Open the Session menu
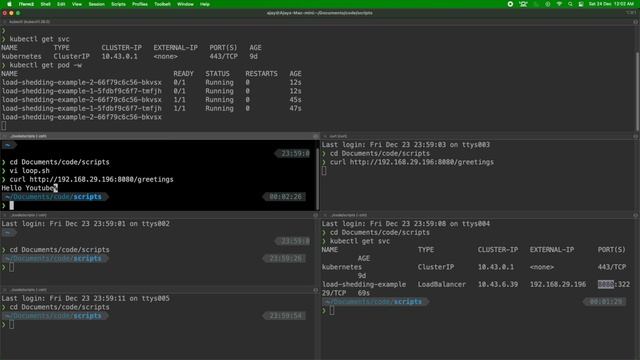Viewport: 640px width, 360px height. (x=96, y=4)
